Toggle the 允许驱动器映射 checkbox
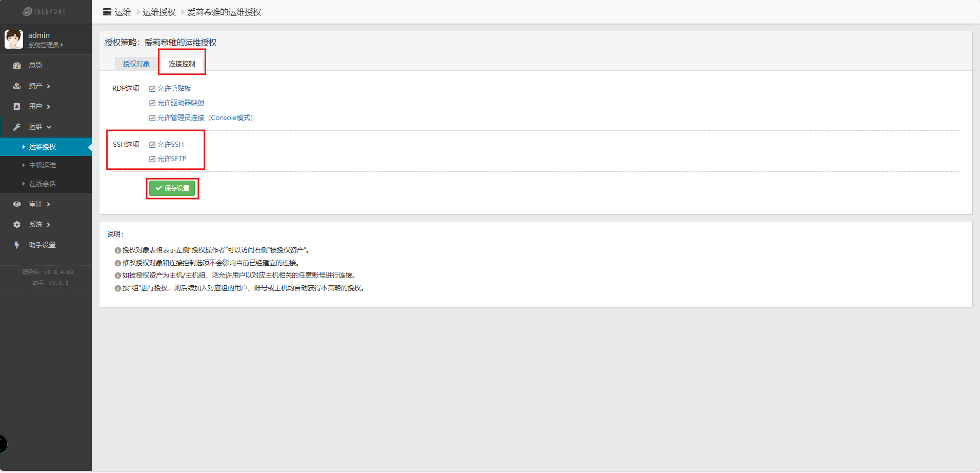Viewport: 980px width, 473px height. point(152,103)
